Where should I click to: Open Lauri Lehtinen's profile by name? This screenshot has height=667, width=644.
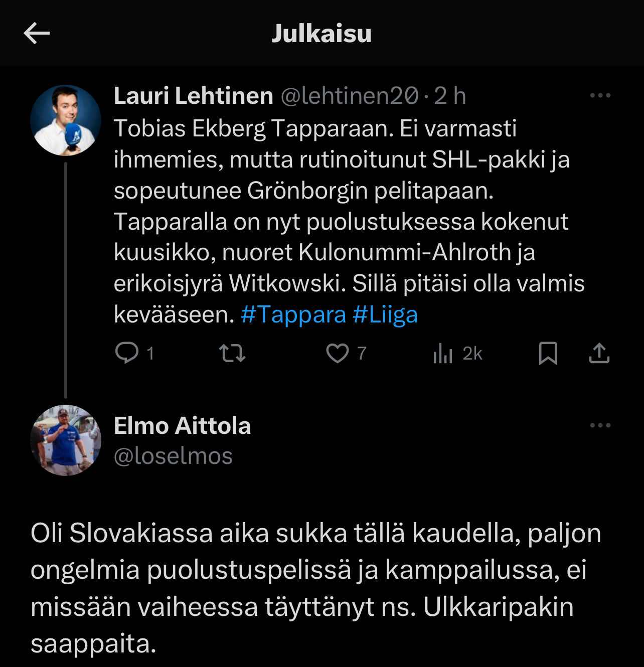point(193,96)
